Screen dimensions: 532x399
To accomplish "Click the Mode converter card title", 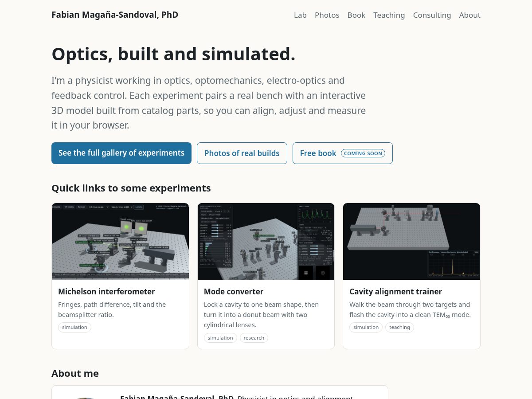I will (x=234, y=292).
